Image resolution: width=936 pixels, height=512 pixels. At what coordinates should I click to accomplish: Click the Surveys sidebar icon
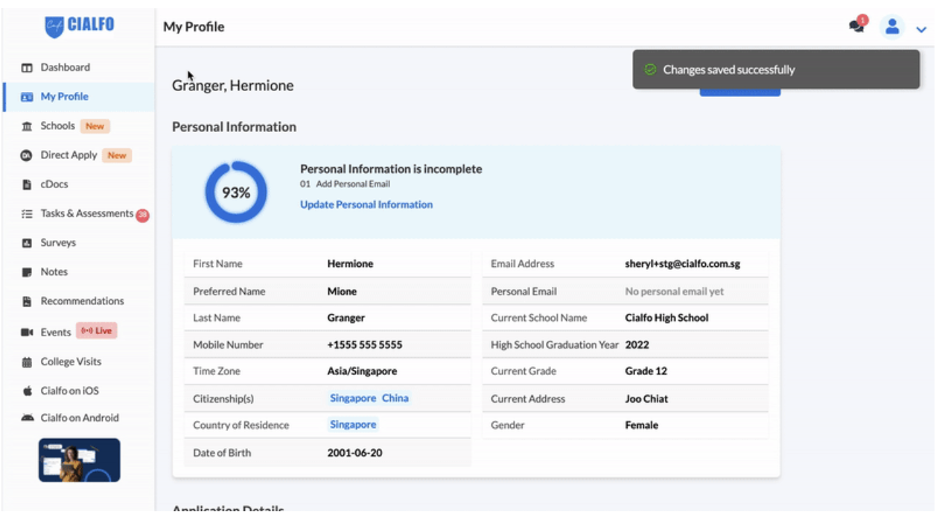coord(27,243)
